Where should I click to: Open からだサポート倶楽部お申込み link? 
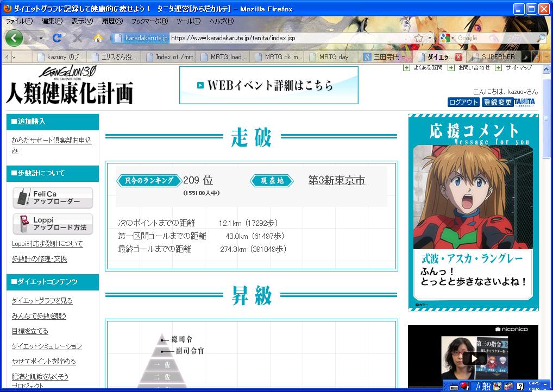pyautogui.click(x=52, y=146)
